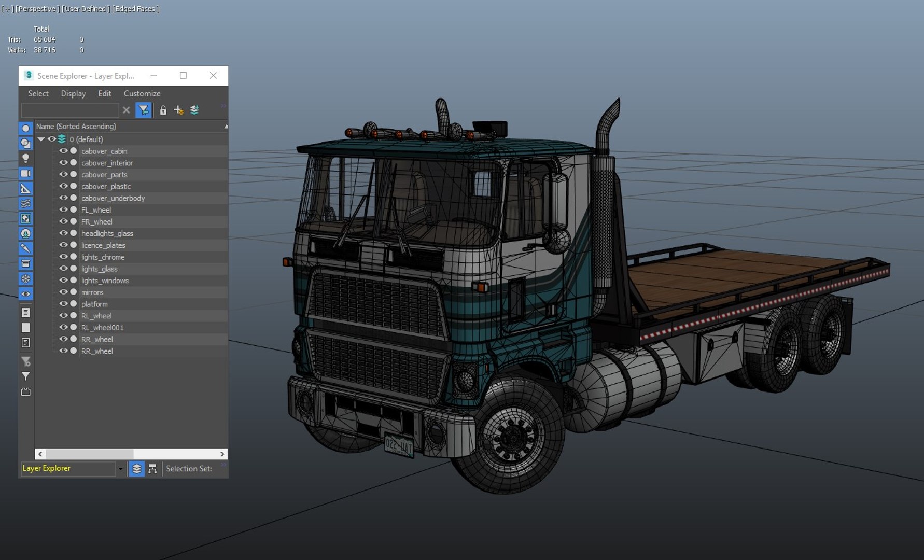Select the RL_wheel001 object row
The height and width of the screenshot is (560, 924).
click(x=131, y=328)
